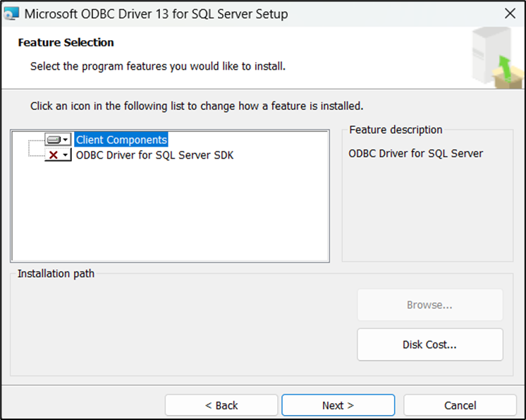Click empty space inside the feature list box
Image resolution: width=526 pixels, height=420 pixels.
pos(169,211)
